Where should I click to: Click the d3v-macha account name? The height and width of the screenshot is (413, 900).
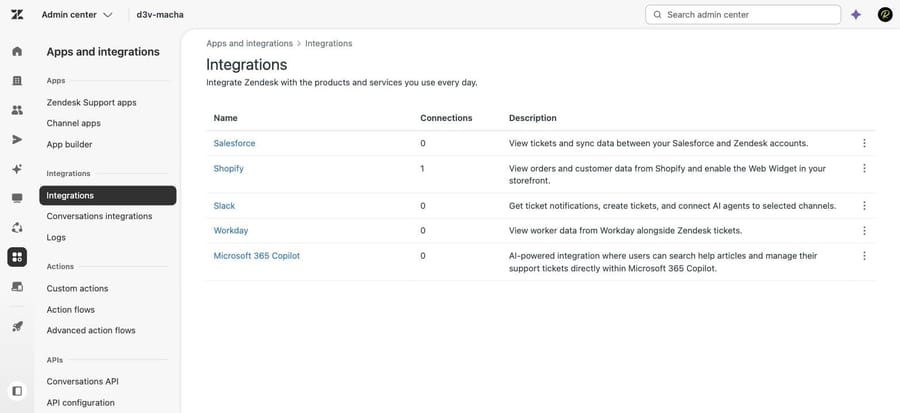click(160, 15)
